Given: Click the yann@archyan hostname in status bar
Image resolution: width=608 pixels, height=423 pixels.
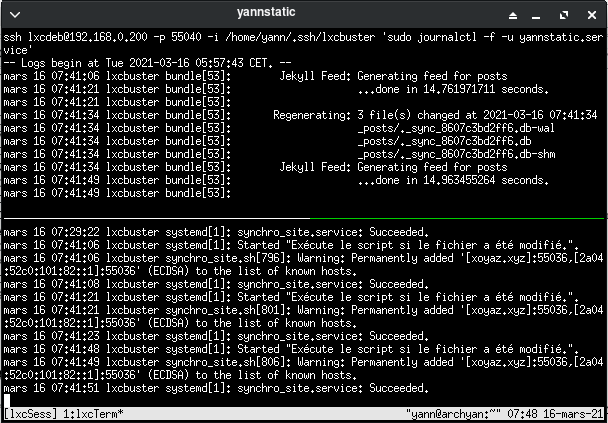Looking at the screenshot, I should click(x=449, y=412).
